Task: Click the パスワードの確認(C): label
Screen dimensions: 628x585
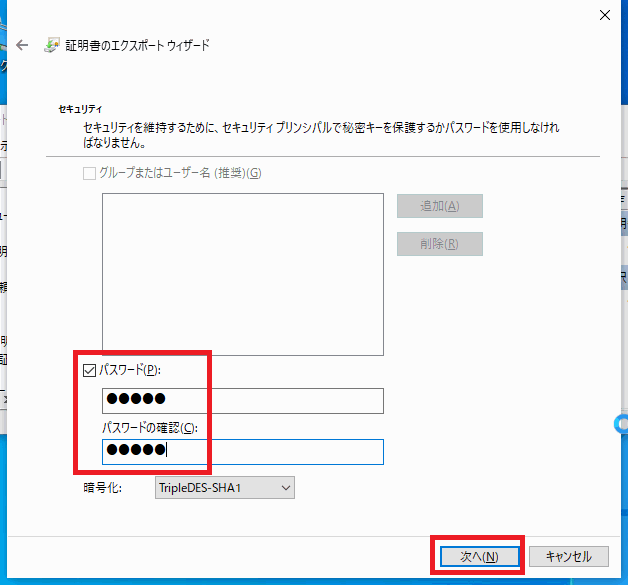Action: [150, 428]
